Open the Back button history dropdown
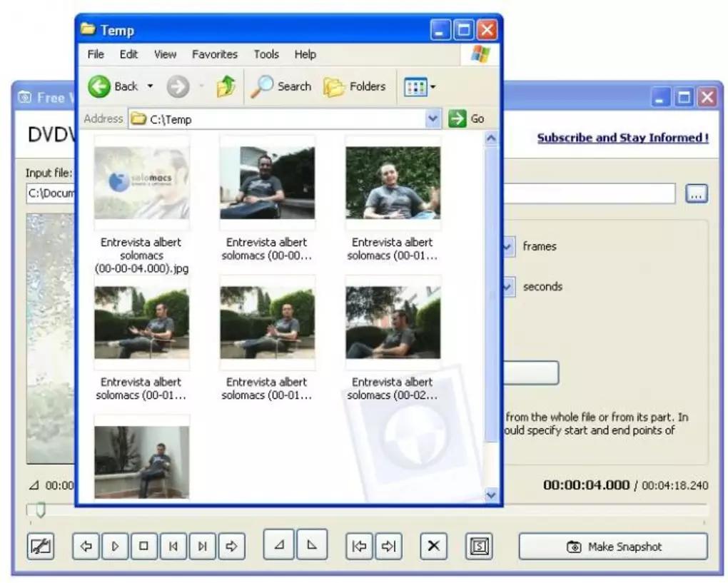 [150, 86]
